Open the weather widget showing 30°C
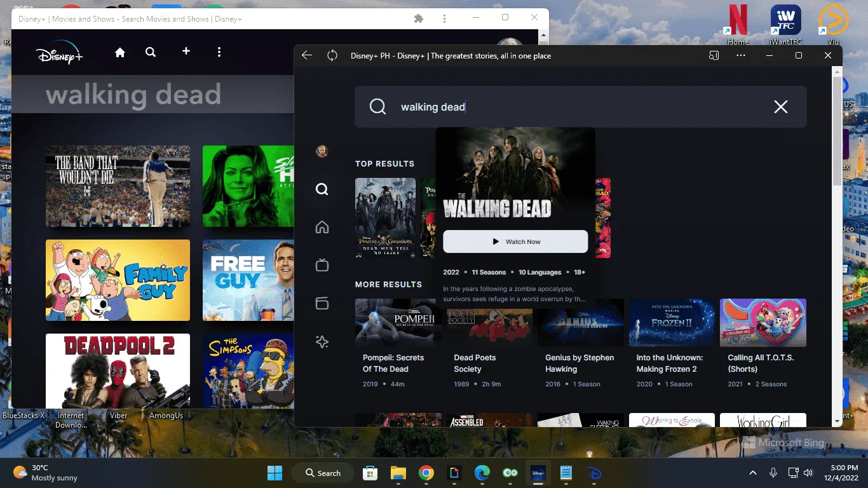This screenshot has height=488, width=868. tap(46, 473)
